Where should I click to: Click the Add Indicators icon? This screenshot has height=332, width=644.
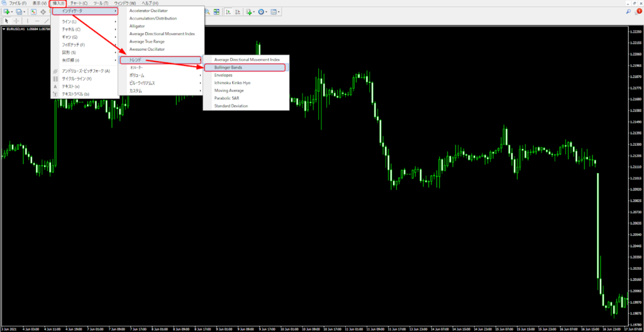[249, 11]
